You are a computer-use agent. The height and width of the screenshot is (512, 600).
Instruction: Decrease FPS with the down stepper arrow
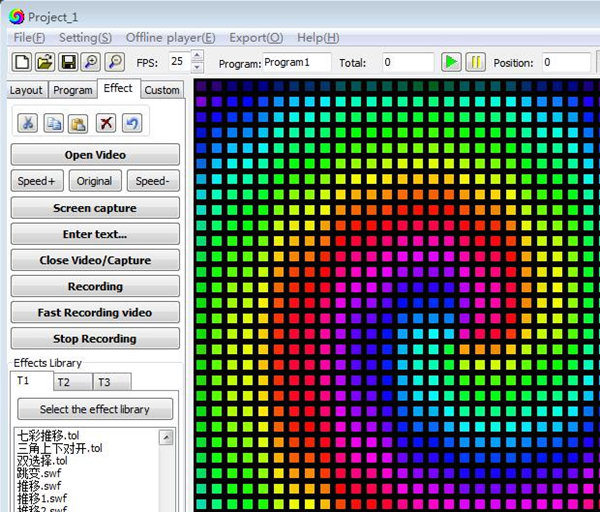[x=197, y=67]
